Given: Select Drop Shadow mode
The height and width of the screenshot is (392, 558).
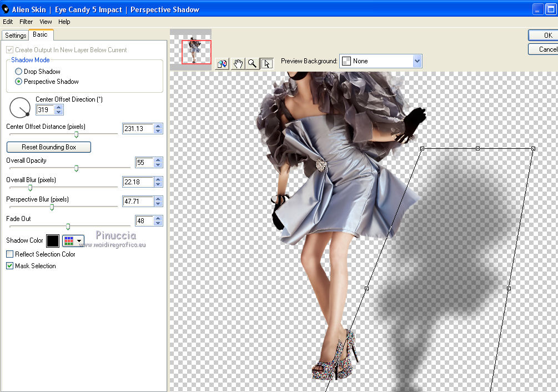Looking at the screenshot, I should 18,72.
